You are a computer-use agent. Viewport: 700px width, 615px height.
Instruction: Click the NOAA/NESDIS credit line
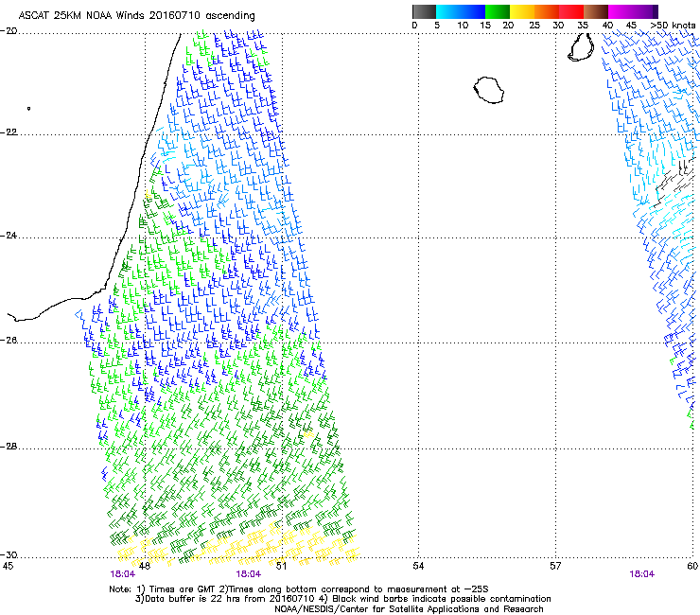[409, 609]
